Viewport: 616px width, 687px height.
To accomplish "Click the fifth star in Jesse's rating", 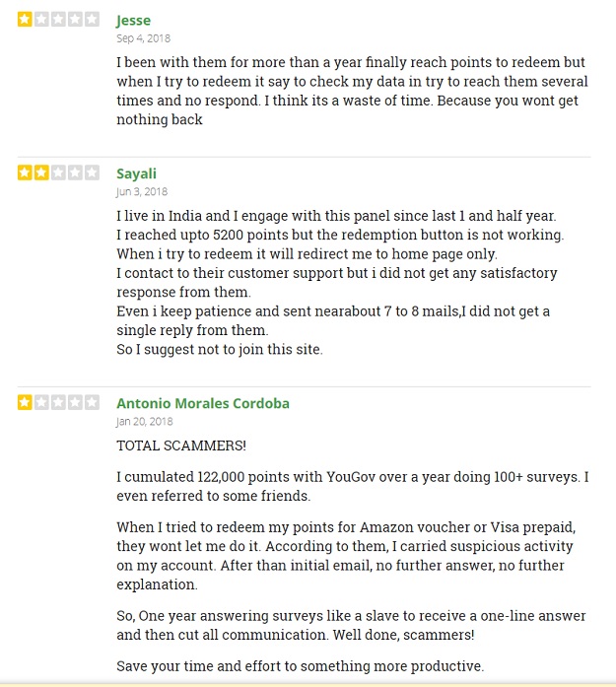I will [x=92, y=20].
